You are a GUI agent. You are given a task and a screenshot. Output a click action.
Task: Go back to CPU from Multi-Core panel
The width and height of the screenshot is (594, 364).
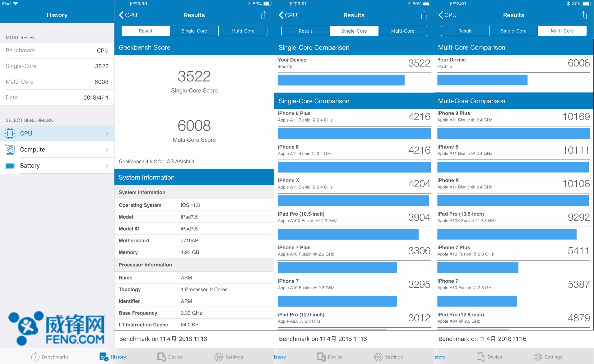(448, 15)
